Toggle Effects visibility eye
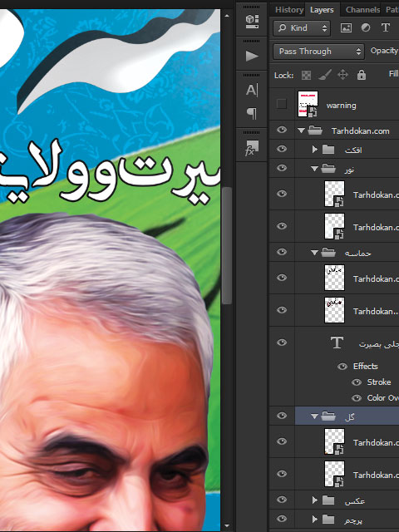399x532 pixels. (x=342, y=367)
